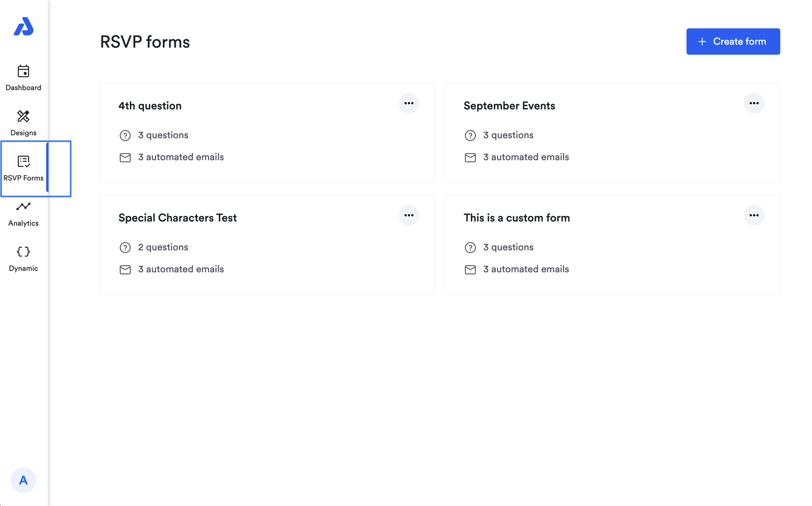Open the Dynamic curly braces icon
The width and height of the screenshot is (812, 506).
[x=23, y=252]
